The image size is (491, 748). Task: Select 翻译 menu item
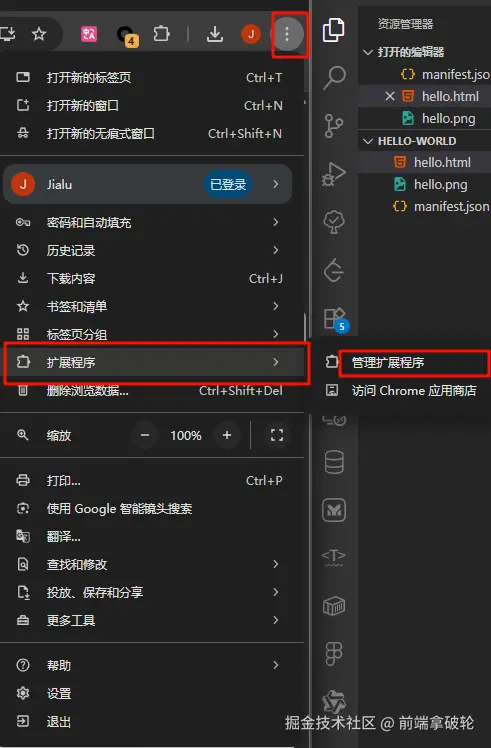[x=152, y=537]
